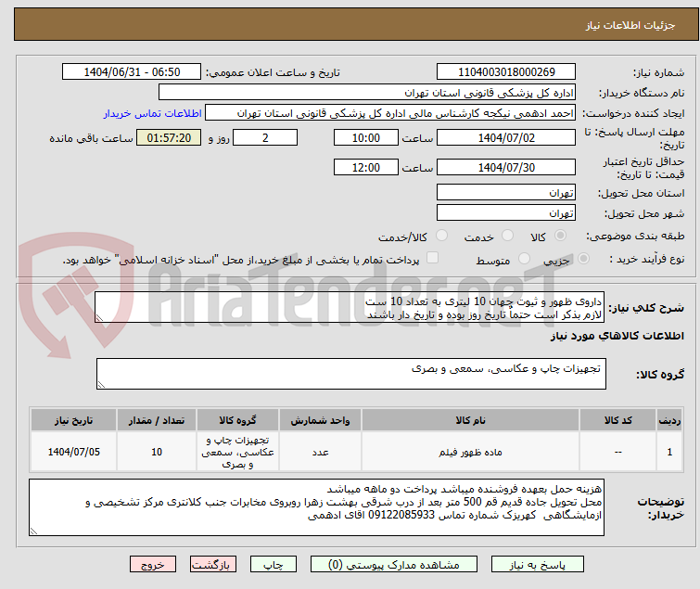Click the واحد شمارش column header
Image resolution: width=700 pixels, height=589 pixels.
click(320, 420)
